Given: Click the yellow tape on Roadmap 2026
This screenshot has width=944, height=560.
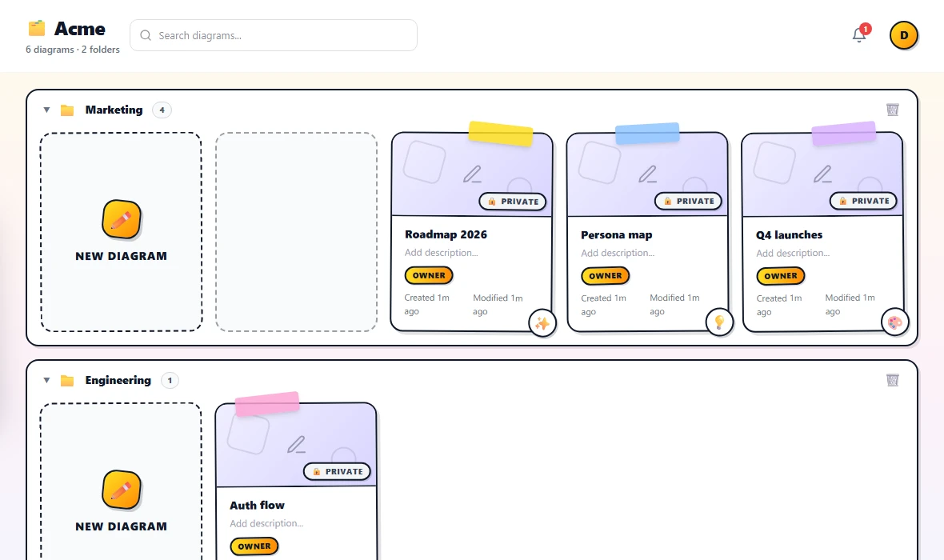Looking at the screenshot, I should tap(501, 134).
